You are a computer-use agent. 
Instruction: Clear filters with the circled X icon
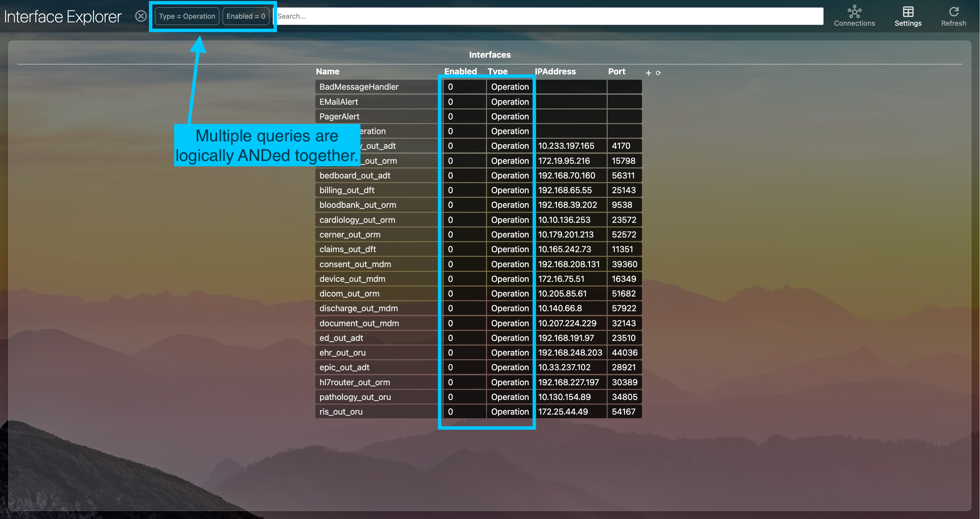(x=141, y=16)
